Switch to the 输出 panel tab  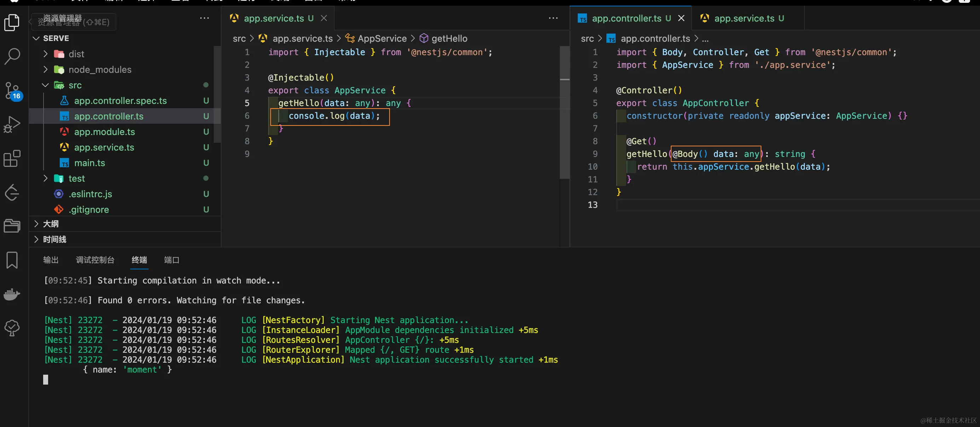click(51, 260)
